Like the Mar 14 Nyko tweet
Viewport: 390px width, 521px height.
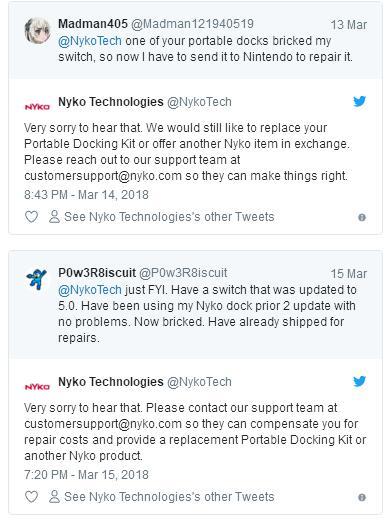coord(31,217)
